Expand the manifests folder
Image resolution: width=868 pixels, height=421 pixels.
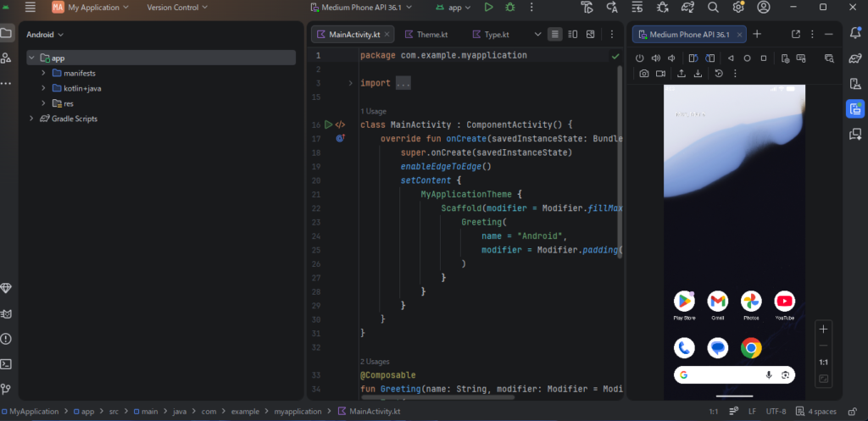click(x=43, y=73)
